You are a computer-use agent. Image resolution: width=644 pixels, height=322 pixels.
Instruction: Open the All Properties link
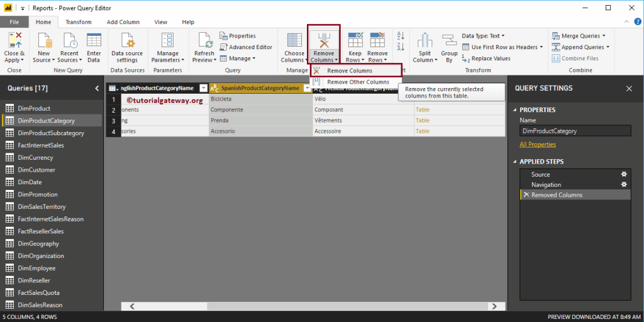click(538, 145)
